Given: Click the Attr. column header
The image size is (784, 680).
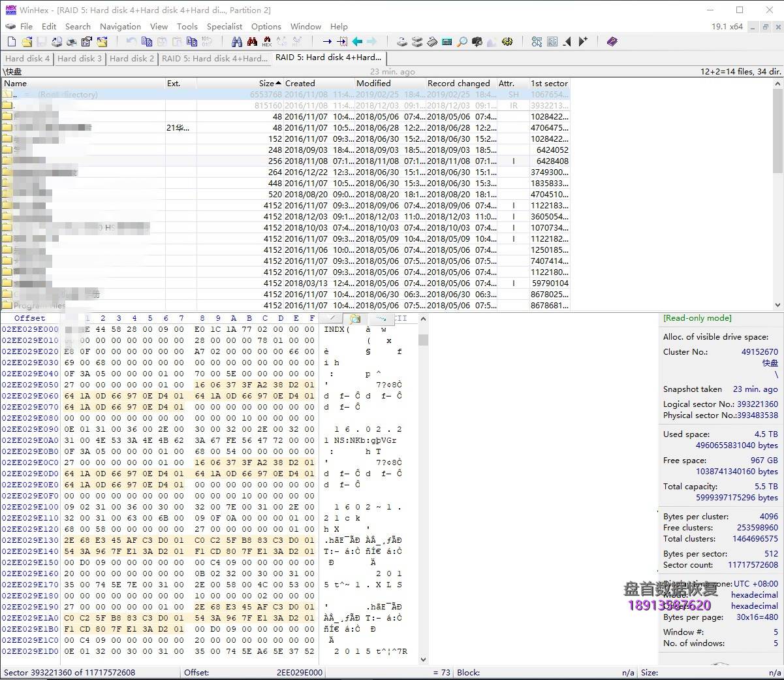Looking at the screenshot, I should coord(512,84).
